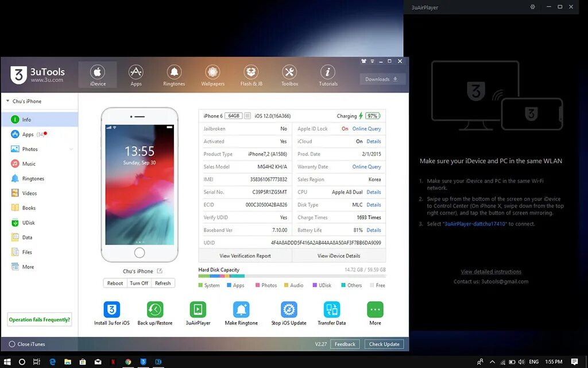The image size is (588, 368).
Task: Click the IMEI value 358361067773832
Action: (x=269, y=179)
